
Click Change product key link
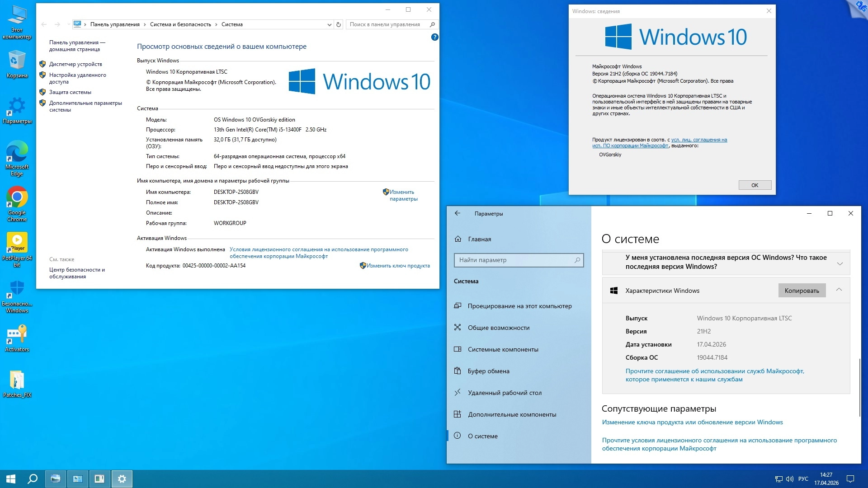pos(398,266)
